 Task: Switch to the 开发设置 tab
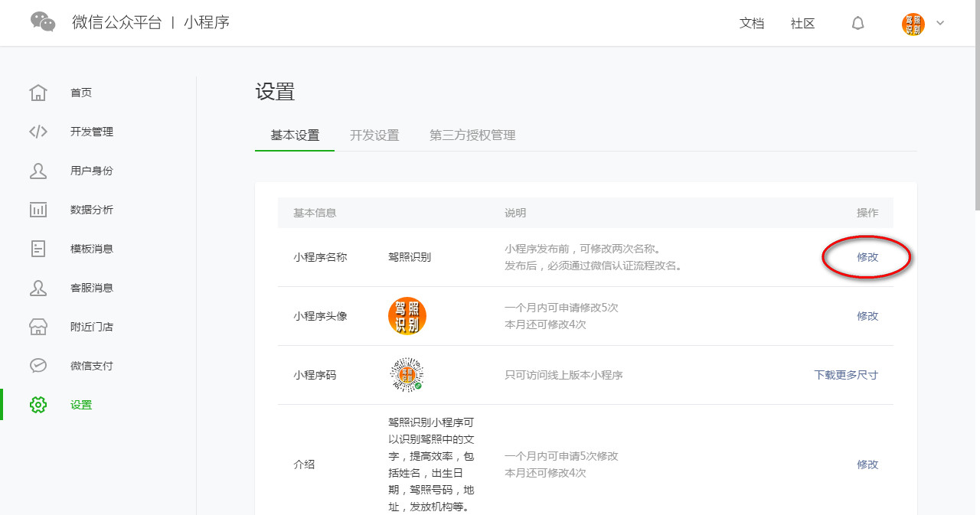tap(374, 135)
